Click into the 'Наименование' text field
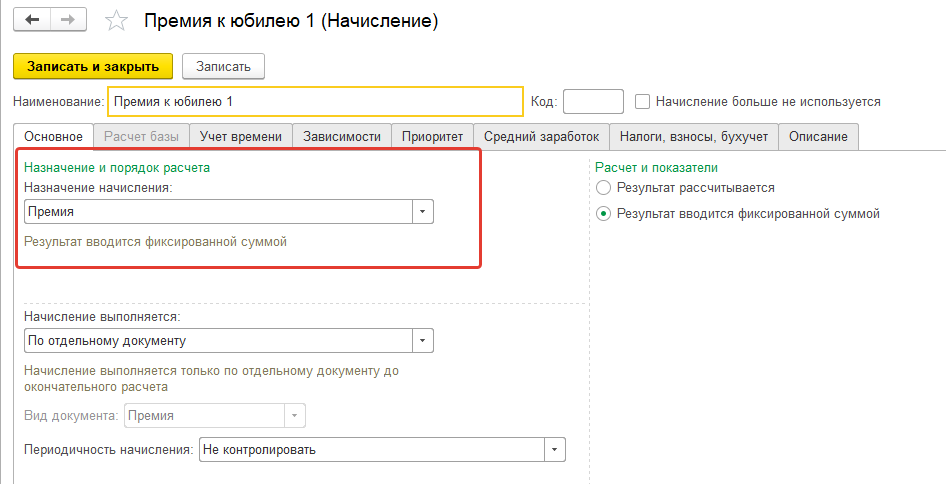Screen dimensions: 946x484 coord(314,102)
